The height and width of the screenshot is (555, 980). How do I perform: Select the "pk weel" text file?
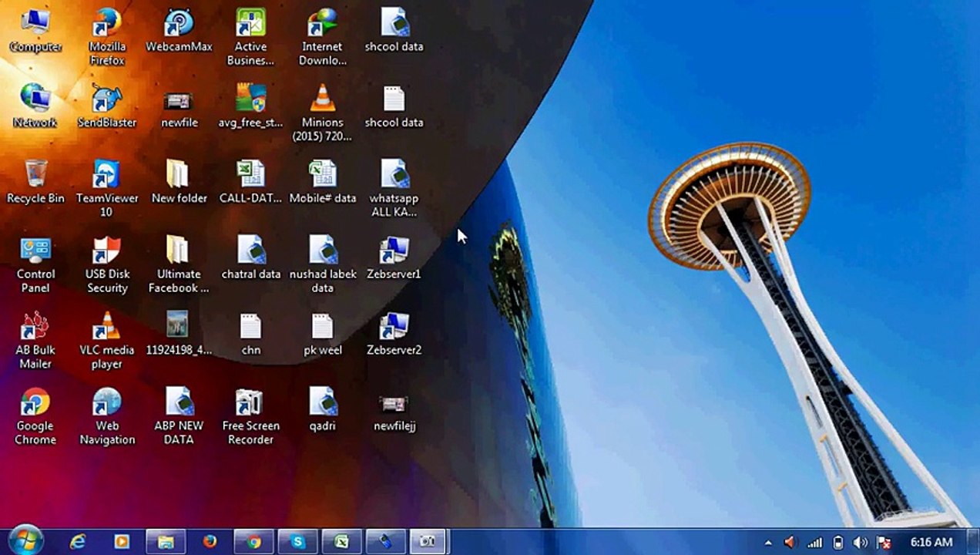[322, 334]
